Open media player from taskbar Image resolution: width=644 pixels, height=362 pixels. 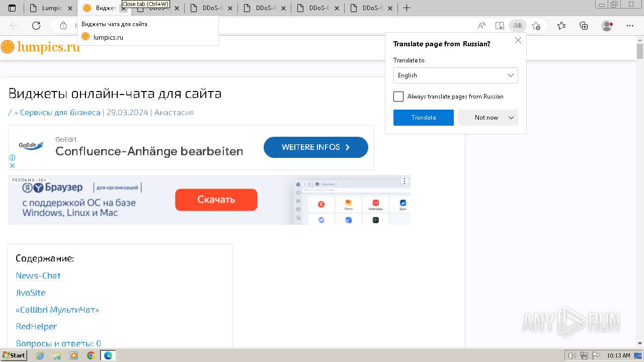74,355
